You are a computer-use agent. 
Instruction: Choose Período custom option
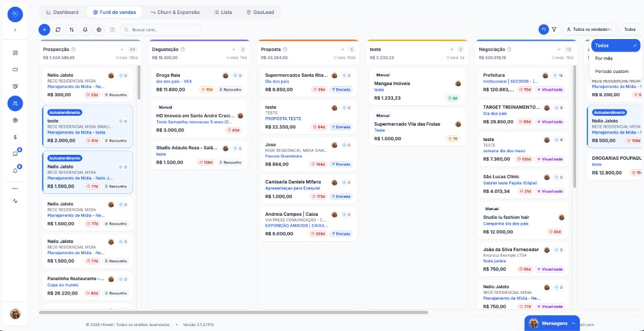click(x=616, y=71)
